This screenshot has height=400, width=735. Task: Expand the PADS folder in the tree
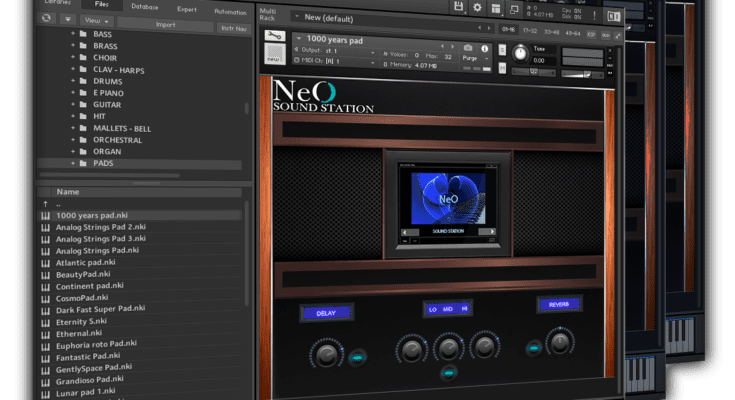74,163
